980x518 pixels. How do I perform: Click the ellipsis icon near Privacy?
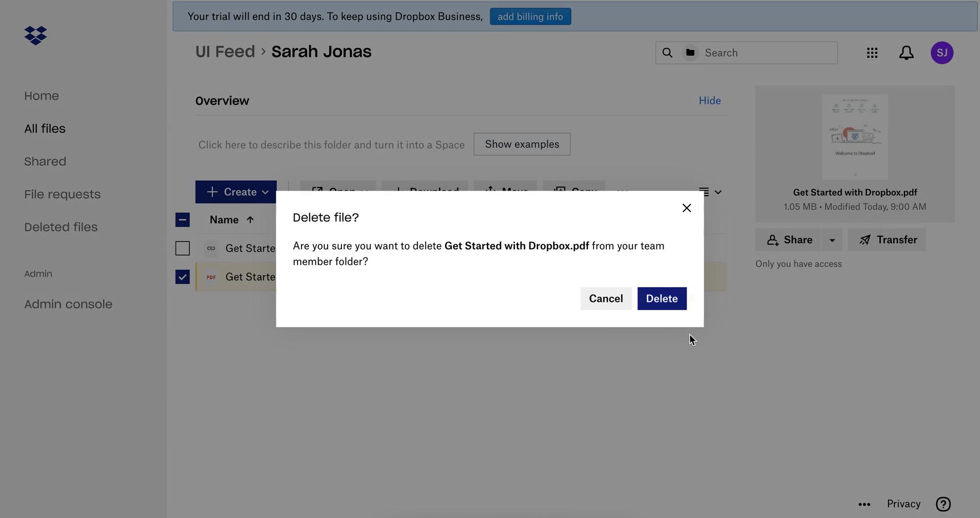(x=864, y=504)
